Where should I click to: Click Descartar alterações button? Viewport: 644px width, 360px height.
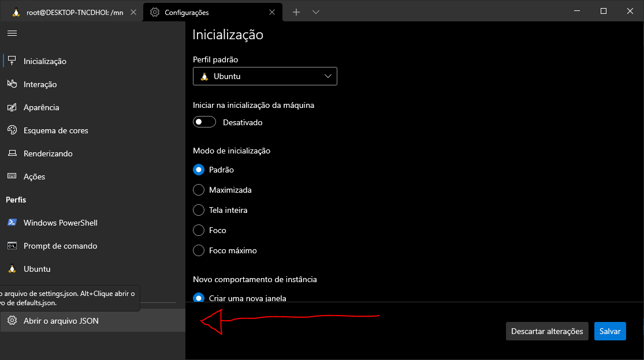[x=547, y=331]
